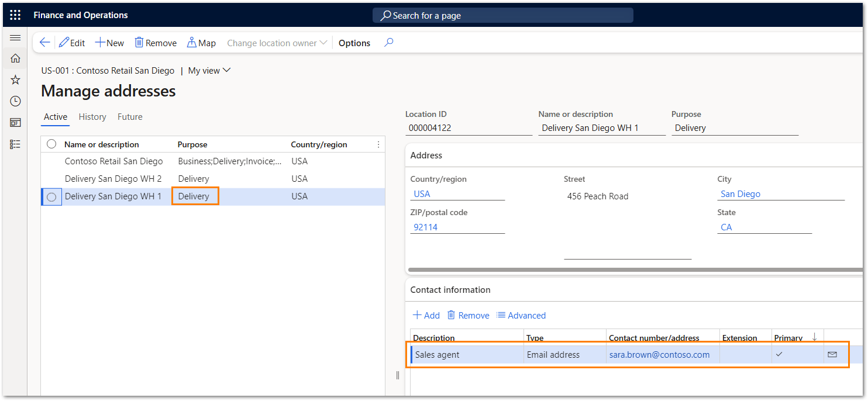The width and height of the screenshot is (868, 401).
Task: Switch to the Active tab
Action: 56,117
